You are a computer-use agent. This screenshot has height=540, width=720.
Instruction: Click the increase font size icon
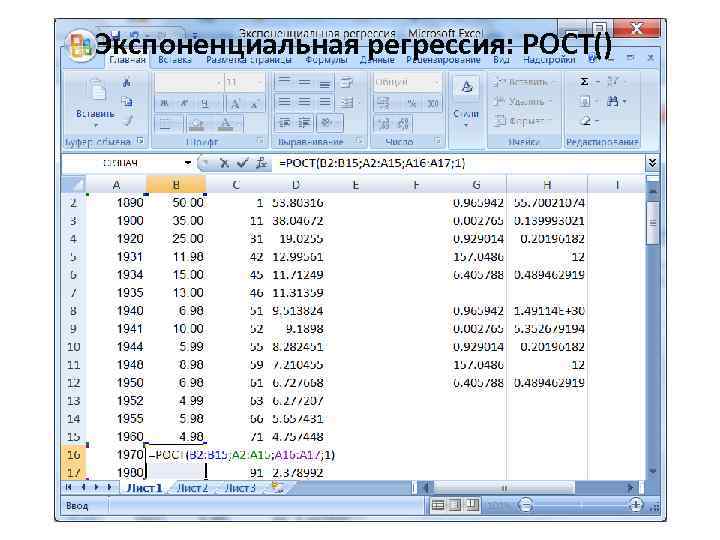coord(235,104)
